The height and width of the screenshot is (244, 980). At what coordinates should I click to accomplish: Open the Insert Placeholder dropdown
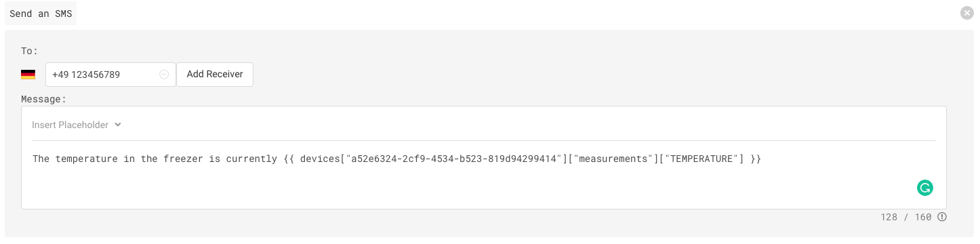click(77, 125)
